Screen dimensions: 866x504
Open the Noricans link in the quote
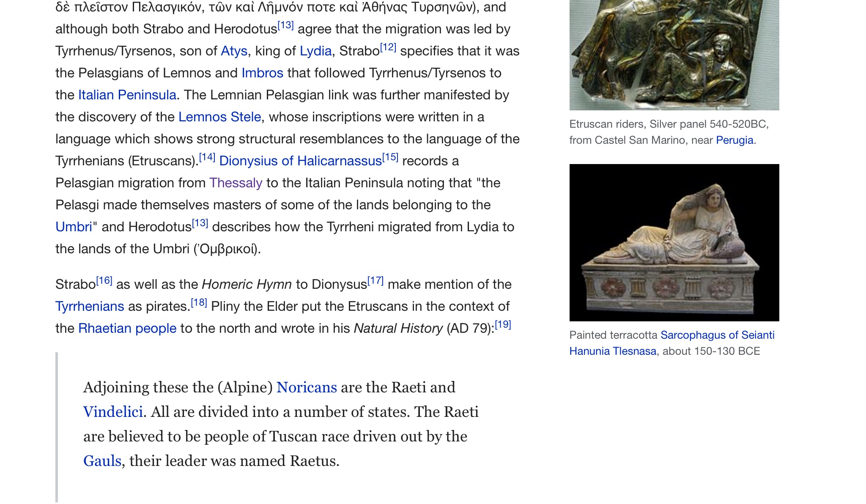pyautogui.click(x=307, y=387)
